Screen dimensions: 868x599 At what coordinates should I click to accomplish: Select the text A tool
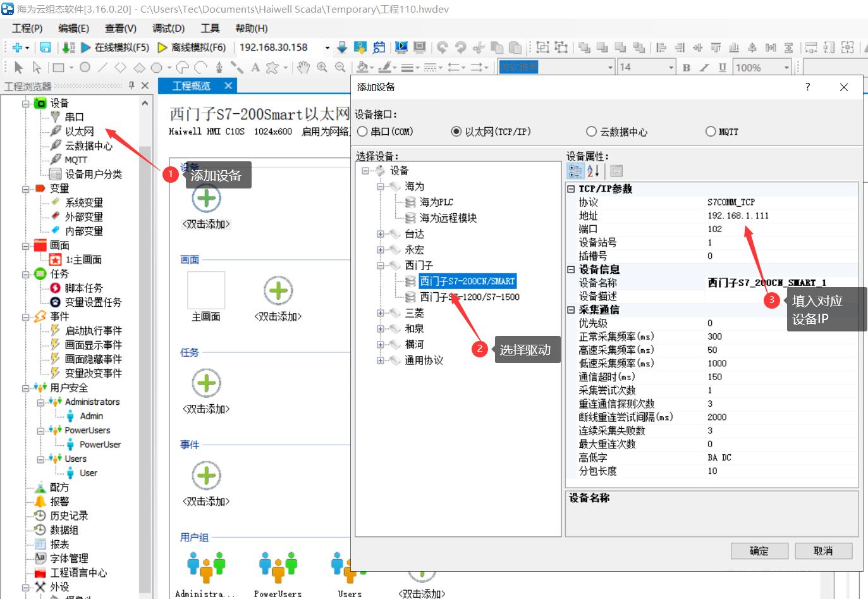(255, 67)
